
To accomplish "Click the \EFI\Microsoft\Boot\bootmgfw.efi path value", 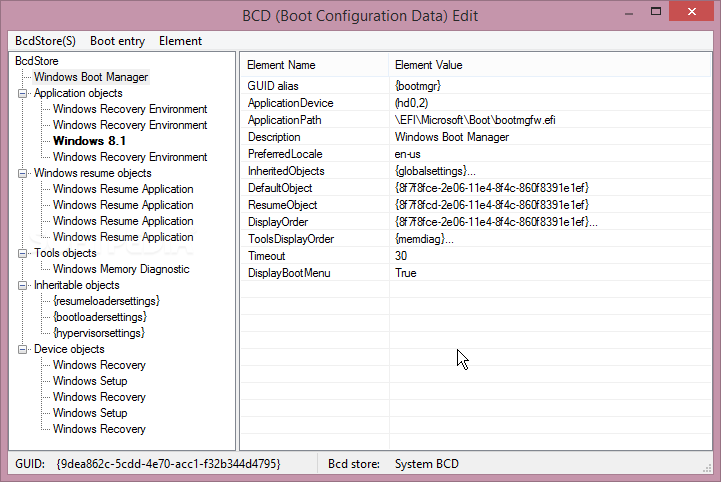I will click(x=475, y=120).
